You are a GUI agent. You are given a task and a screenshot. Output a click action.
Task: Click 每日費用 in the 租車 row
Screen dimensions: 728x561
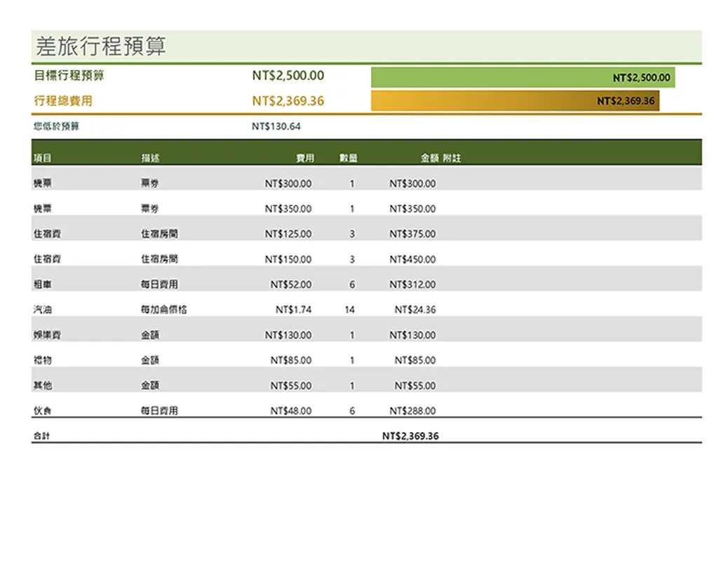click(x=159, y=284)
